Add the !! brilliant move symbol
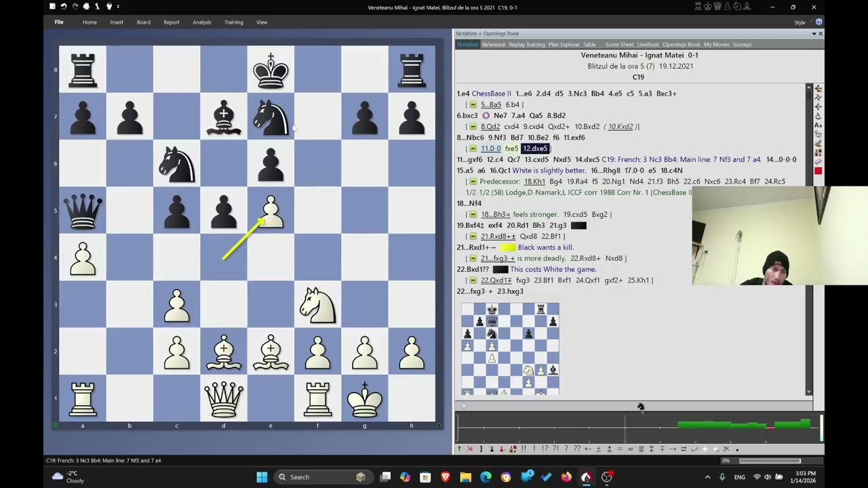868x488 pixels. [x=524, y=449]
